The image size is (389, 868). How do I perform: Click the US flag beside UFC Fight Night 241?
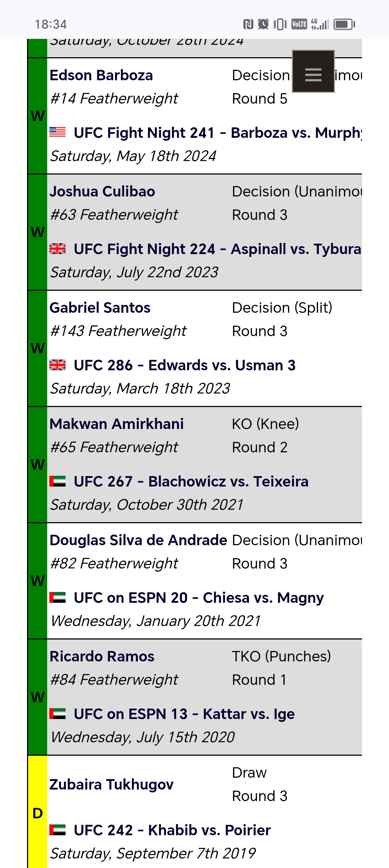[x=58, y=132]
